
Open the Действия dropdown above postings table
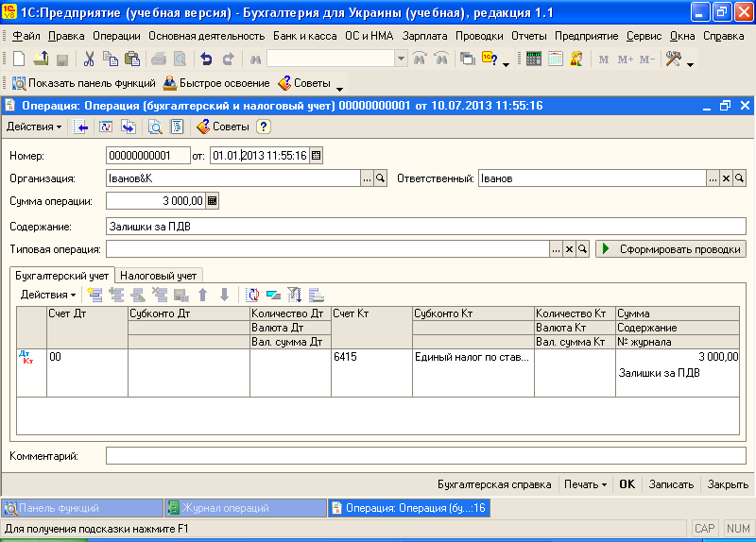coord(48,295)
